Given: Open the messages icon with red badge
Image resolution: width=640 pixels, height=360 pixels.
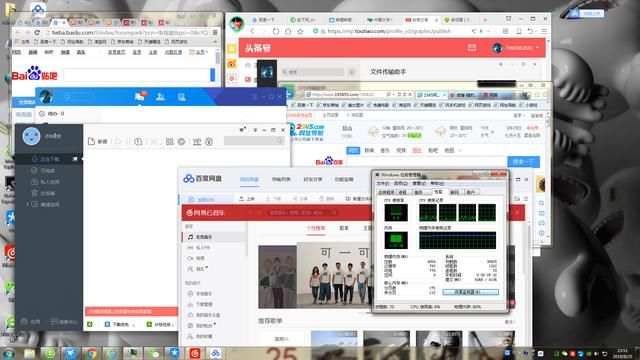Looking at the screenshot, I should click(x=140, y=97).
